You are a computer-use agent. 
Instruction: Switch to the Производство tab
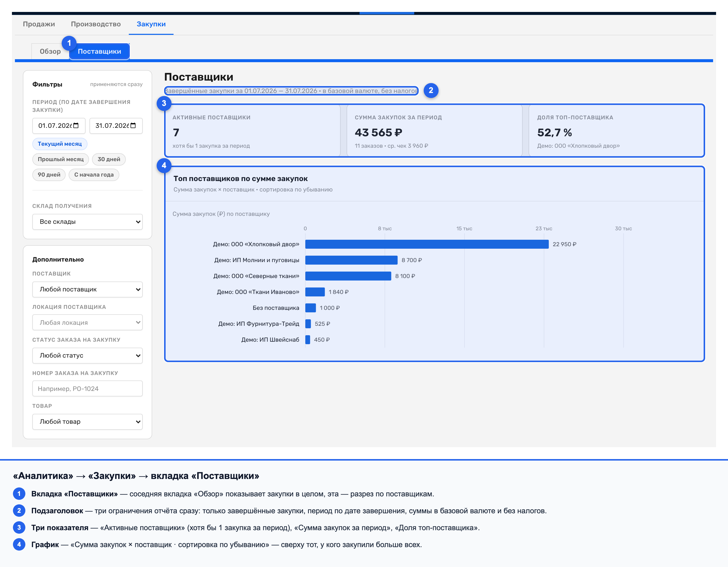tap(96, 24)
